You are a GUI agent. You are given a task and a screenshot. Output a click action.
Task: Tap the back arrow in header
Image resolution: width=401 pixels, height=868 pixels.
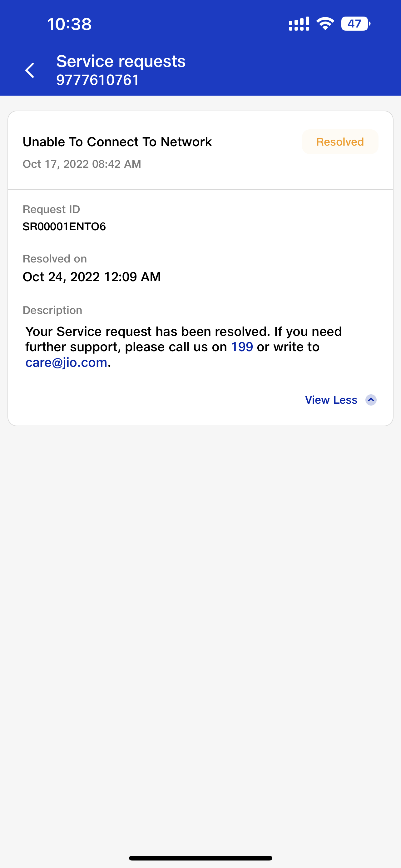pos(30,70)
